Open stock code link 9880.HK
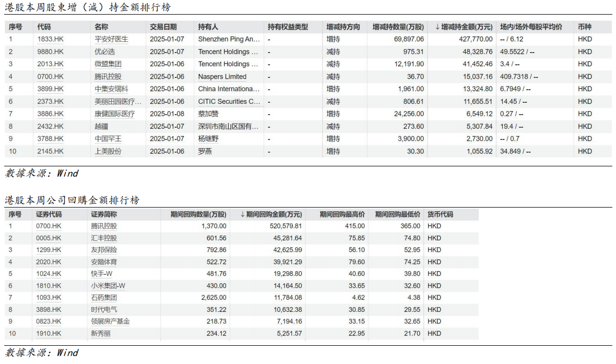Viewport: 616px width, 364px height. [x=50, y=52]
